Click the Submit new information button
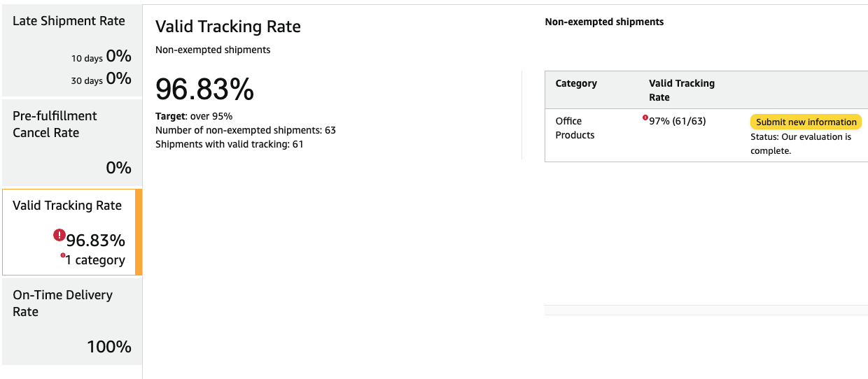Viewport: 868px width, 379px height. coord(806,122)
